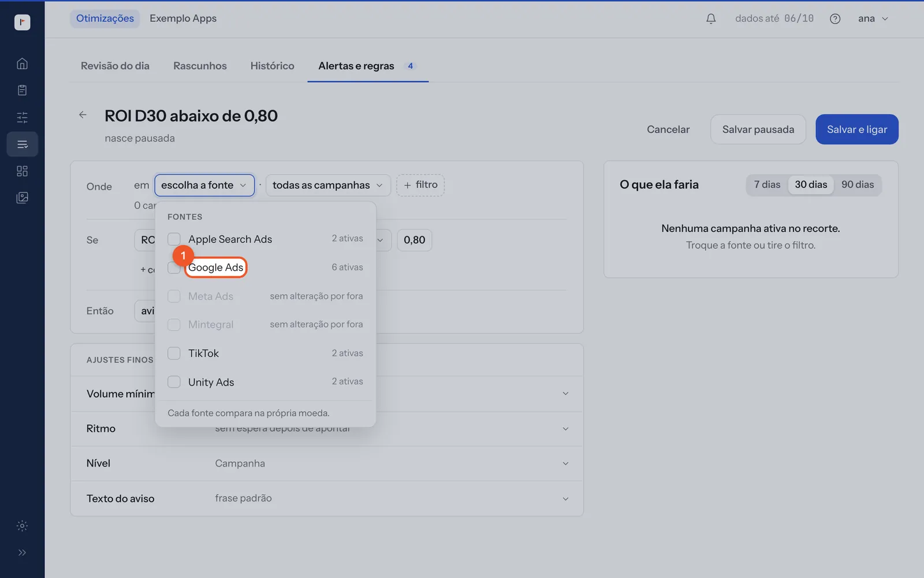Check the Unity Ads checkbox
The width and height of the screenshot is (924, 578).
coord(174,382)
